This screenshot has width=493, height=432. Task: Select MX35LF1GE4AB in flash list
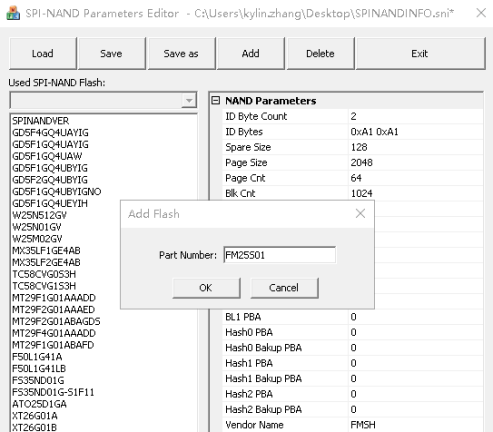(x=46, y=251)
